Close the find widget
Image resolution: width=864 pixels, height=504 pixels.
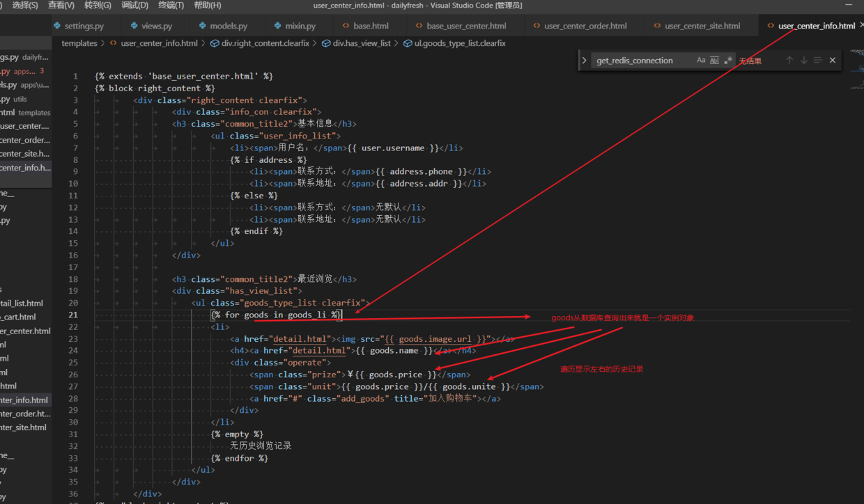(x=833, y=61)
